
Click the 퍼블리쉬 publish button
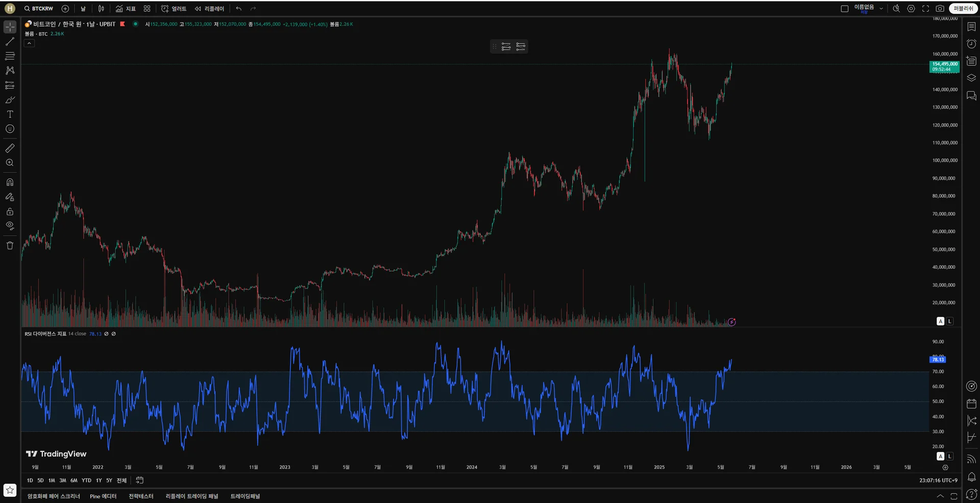click(963, 9)
